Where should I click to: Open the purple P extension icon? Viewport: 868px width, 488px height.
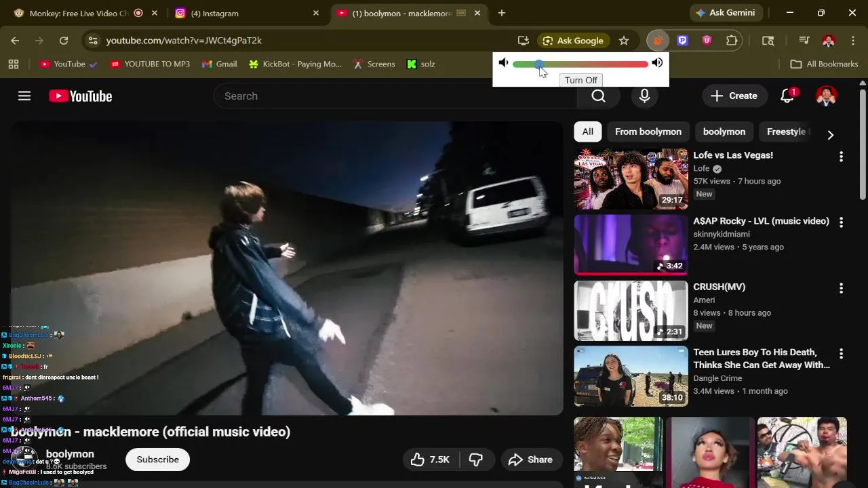pos(682,41)
